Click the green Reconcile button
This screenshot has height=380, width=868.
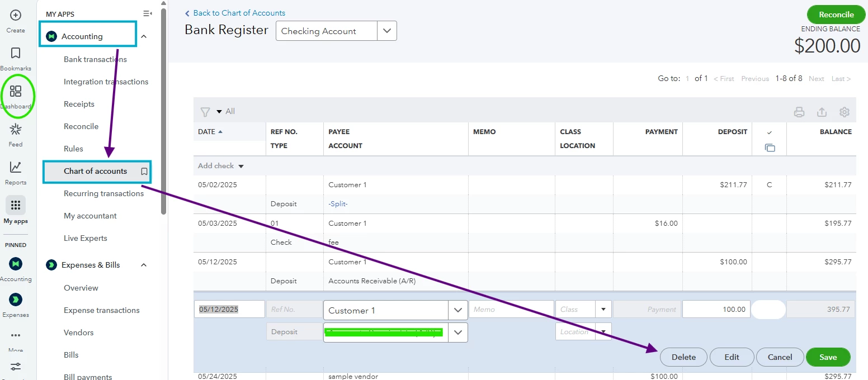point(836,15)
